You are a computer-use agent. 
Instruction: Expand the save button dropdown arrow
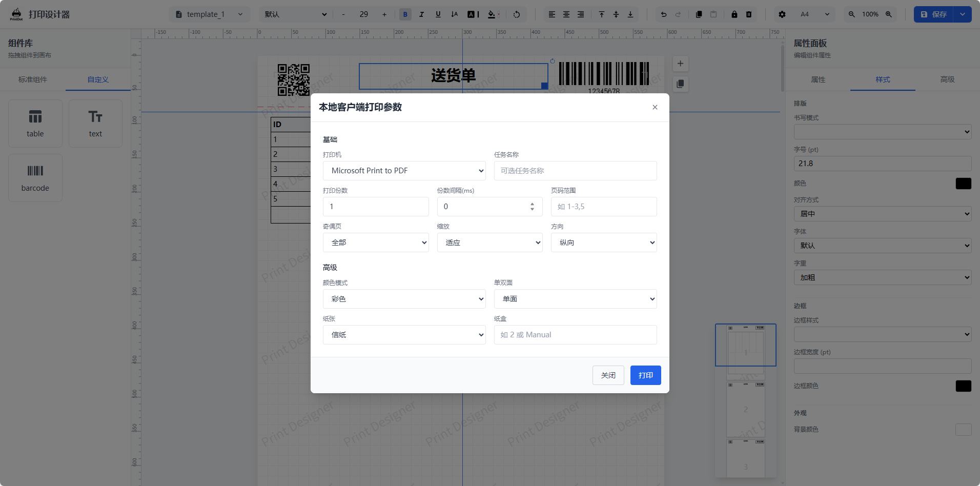pyautogui.click(x=963, y=14)
